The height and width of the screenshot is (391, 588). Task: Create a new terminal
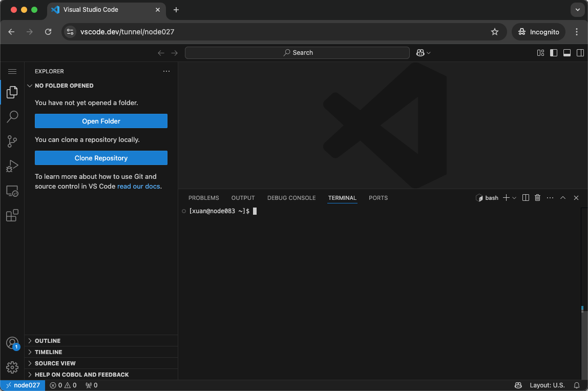tap(506, 198)
